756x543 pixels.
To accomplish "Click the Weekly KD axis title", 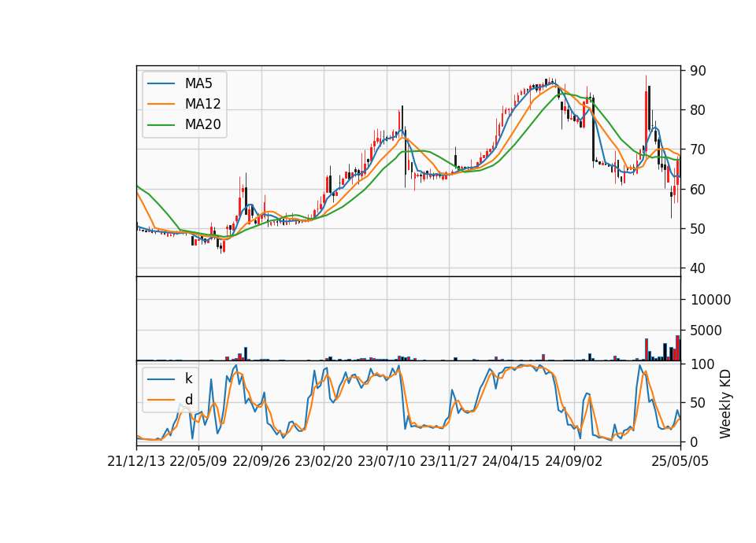I will pyautogui.click(x=725, y=404).
